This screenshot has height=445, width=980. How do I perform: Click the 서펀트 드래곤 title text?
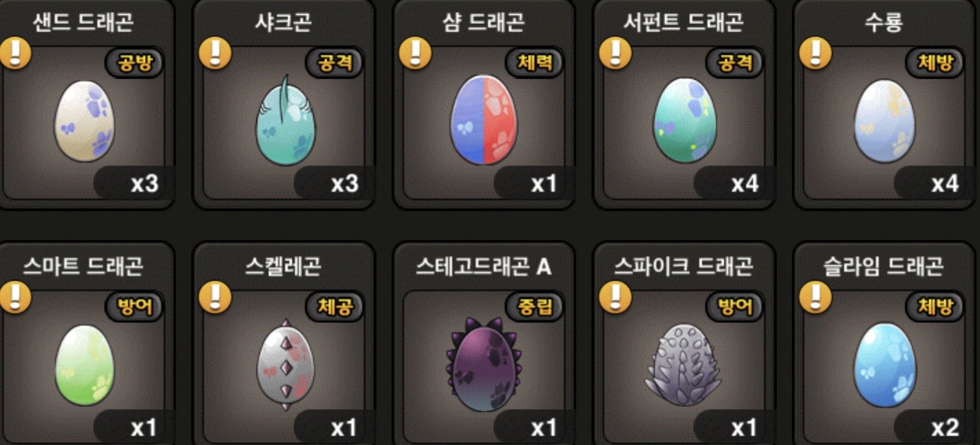click(x=684, y=22)
